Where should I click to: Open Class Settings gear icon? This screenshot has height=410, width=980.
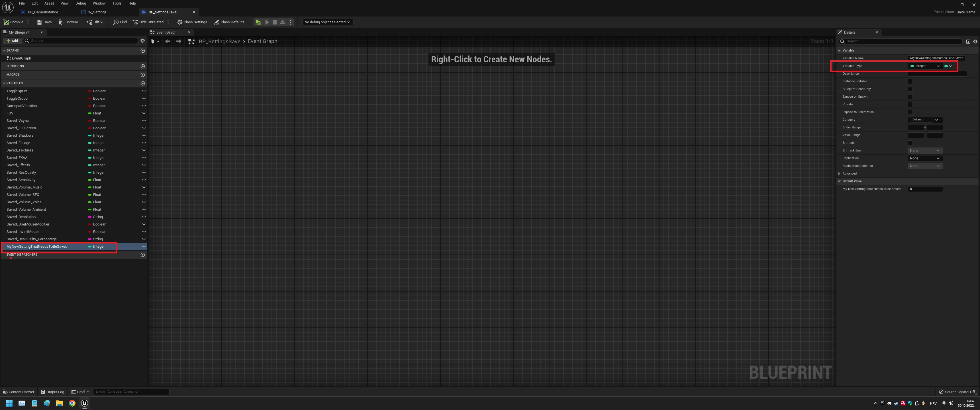pyautogui.click(x=179, y=22)
